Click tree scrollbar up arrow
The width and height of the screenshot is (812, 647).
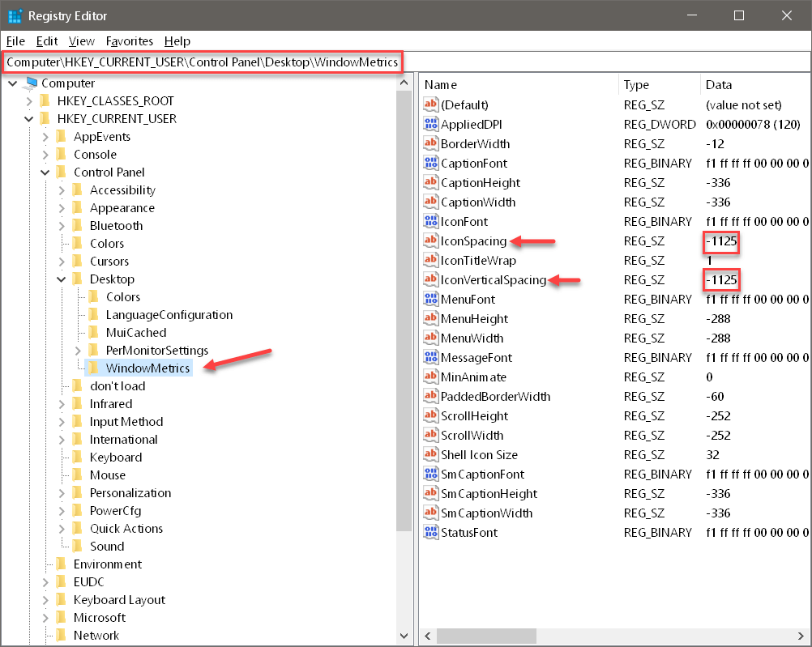click(x=404, y=83)
